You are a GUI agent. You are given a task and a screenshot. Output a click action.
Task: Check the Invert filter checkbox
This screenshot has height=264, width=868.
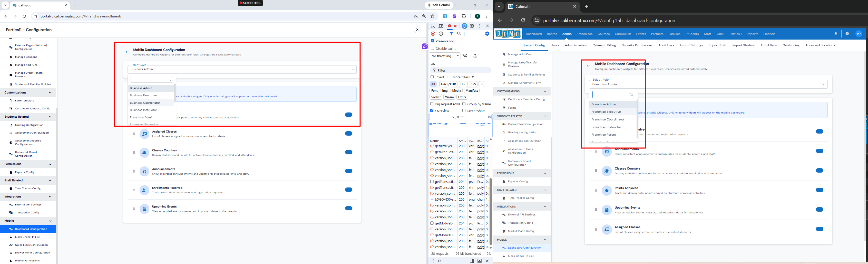point(432,77)
